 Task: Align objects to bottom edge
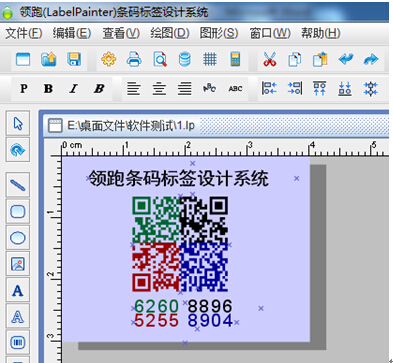point(345,89)
